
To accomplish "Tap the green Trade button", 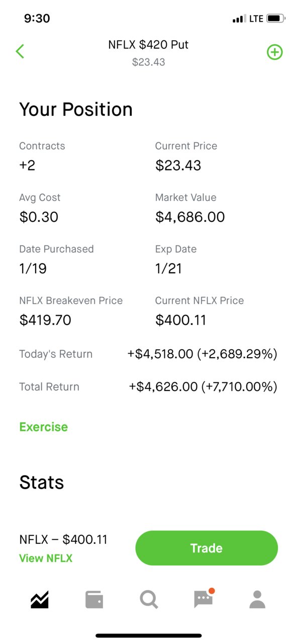I will [x=207, y=548].
